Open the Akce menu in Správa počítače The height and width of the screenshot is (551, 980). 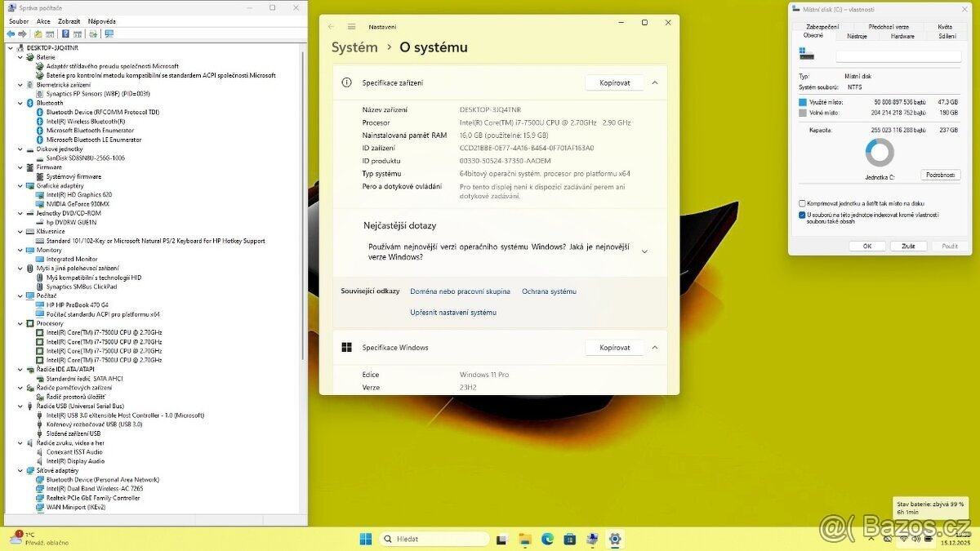[42, 20]
